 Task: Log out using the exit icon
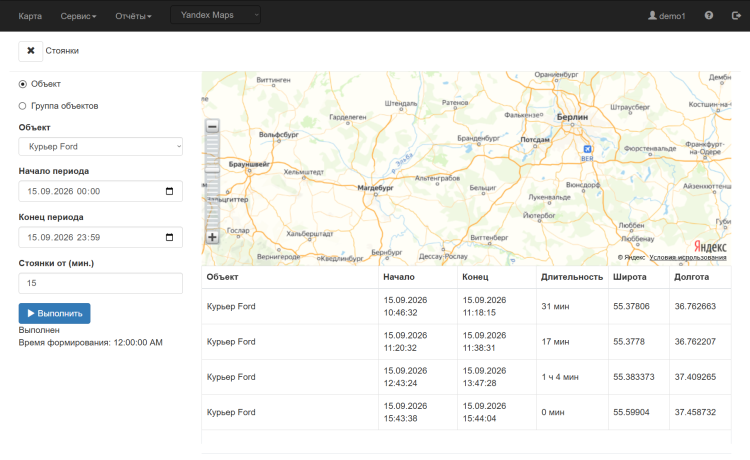[x=736, y=16]
